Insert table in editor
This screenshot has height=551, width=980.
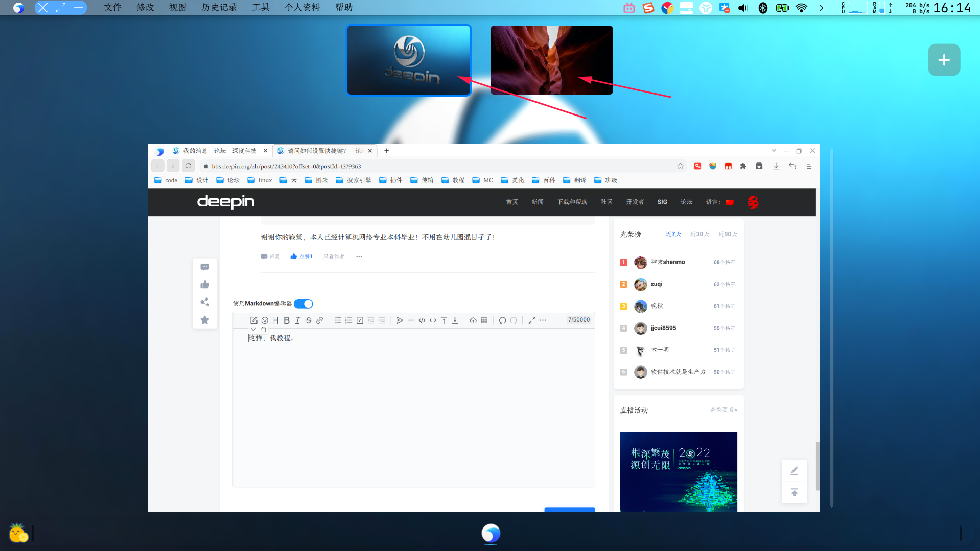point(484,320)
